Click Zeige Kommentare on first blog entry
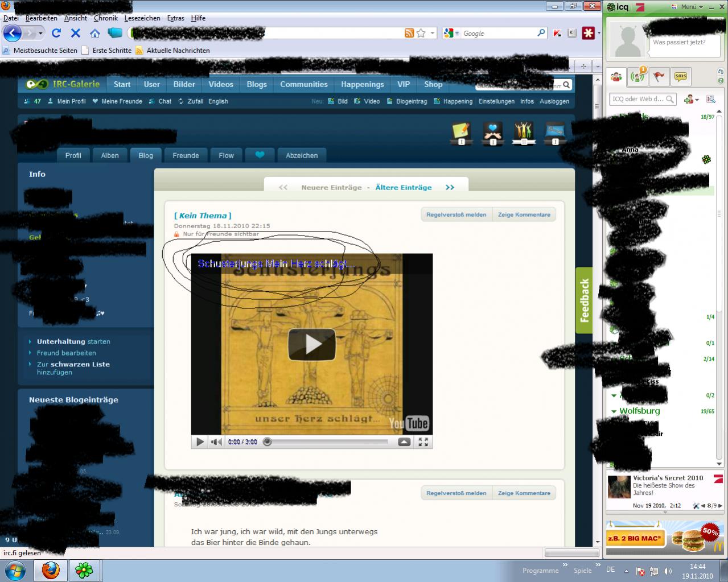Image resolution: width=728 pixels, height=582 pixels. pyautogui.click(x=524, y=214)
